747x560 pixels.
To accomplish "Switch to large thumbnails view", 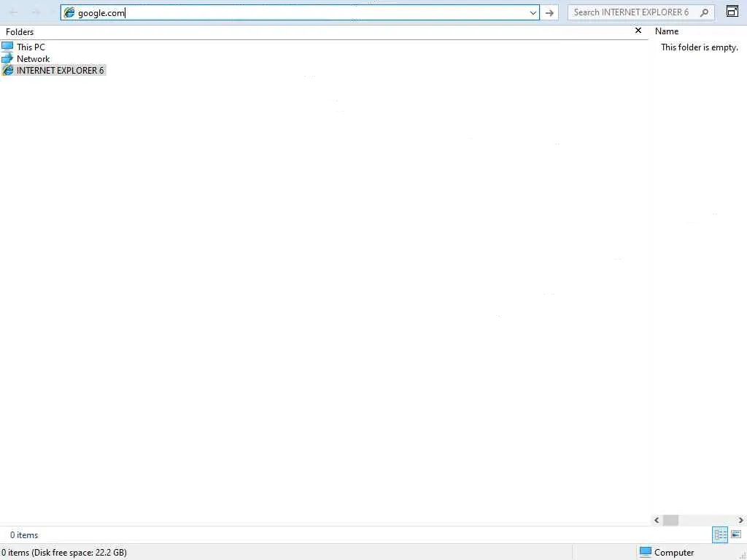I will coord(736,534).
